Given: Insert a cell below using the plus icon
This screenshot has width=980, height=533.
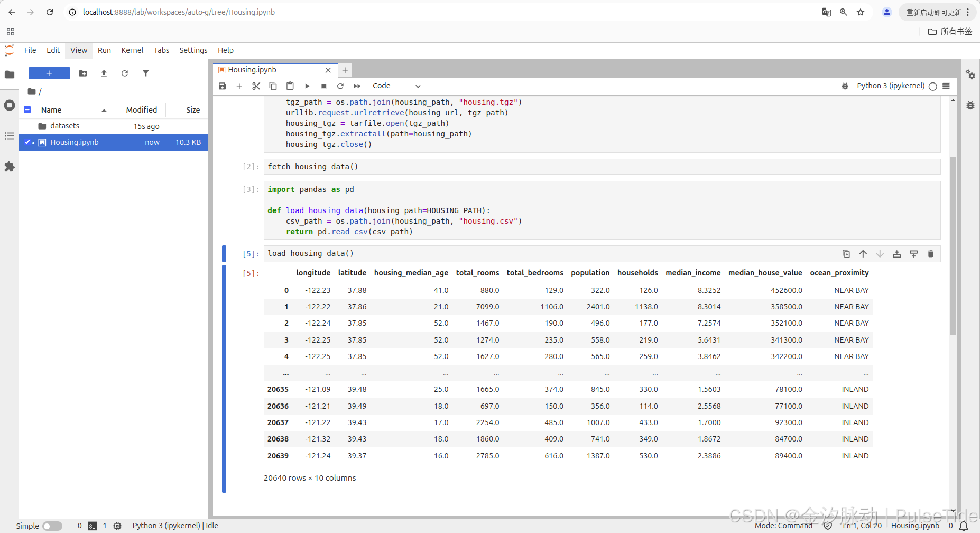Looking at the screenshot, I should click(239, 86).
